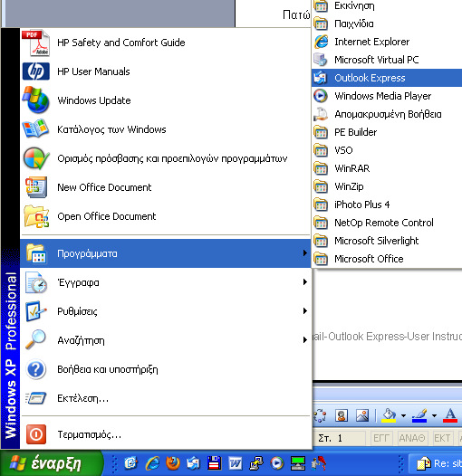Open HP Safety and Comfort Guide PDF
Screen dimensions: 462x476
(166, 43)
